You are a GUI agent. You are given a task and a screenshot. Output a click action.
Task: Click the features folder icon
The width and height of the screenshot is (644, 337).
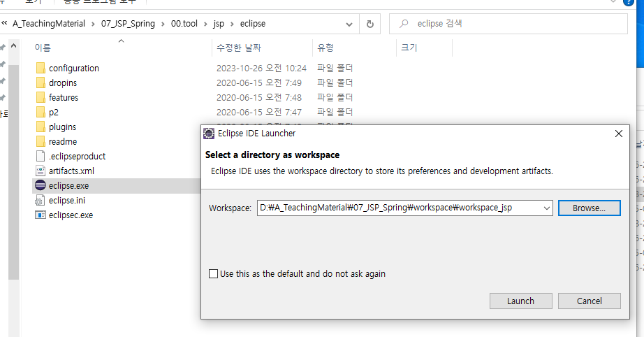point(41,97)
